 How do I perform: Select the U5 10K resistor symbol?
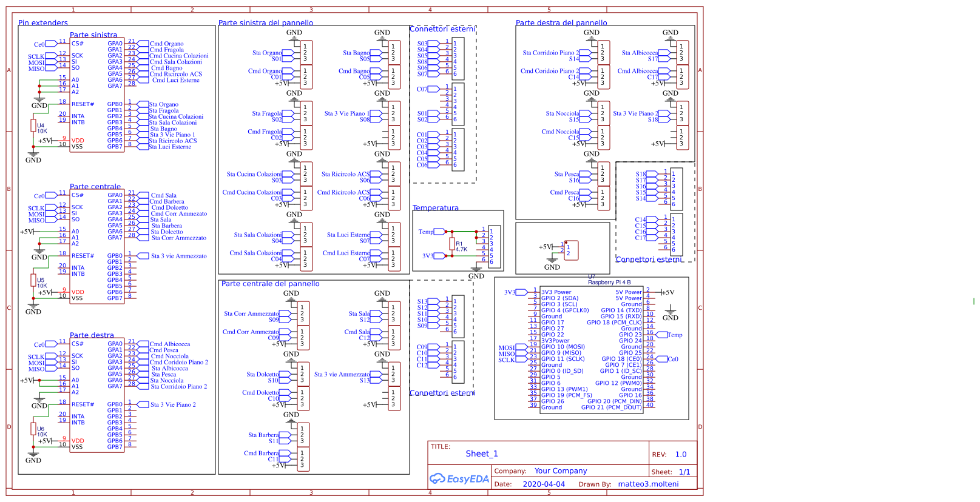[33, 280]
